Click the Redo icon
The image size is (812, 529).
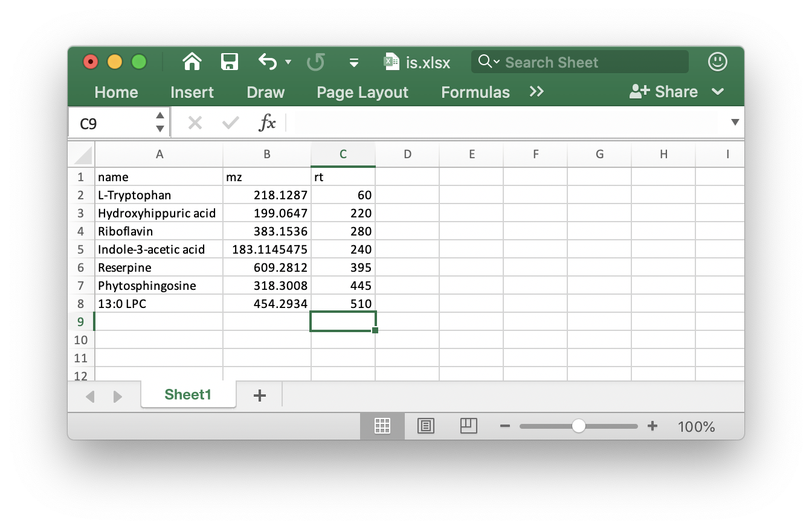(315, 62)
